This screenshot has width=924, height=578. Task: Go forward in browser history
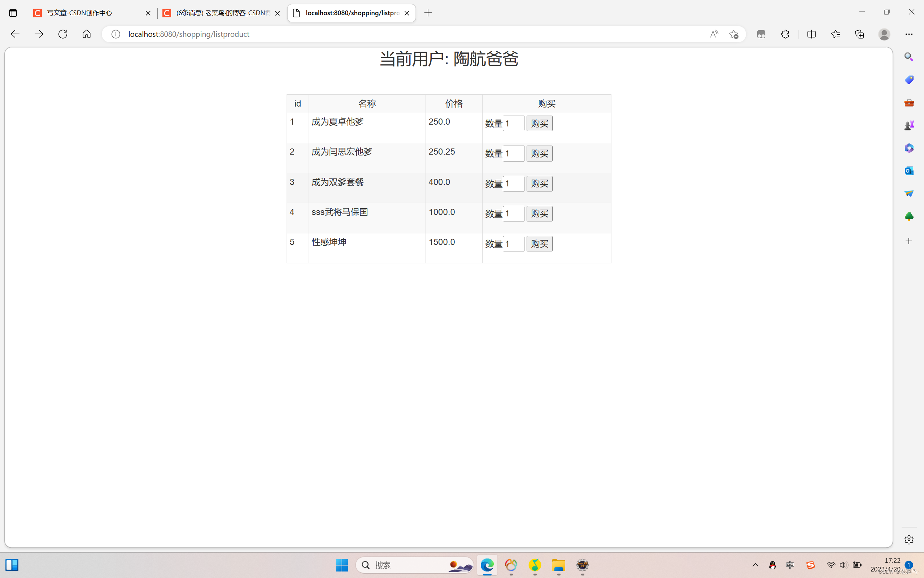tap(39, 34)
